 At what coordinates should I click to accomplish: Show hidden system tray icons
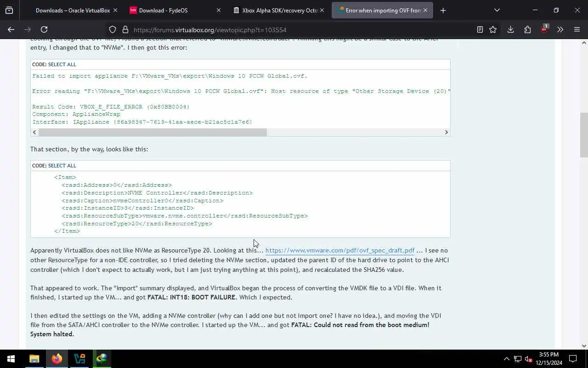pyautogui.click(x=506, y=359)
